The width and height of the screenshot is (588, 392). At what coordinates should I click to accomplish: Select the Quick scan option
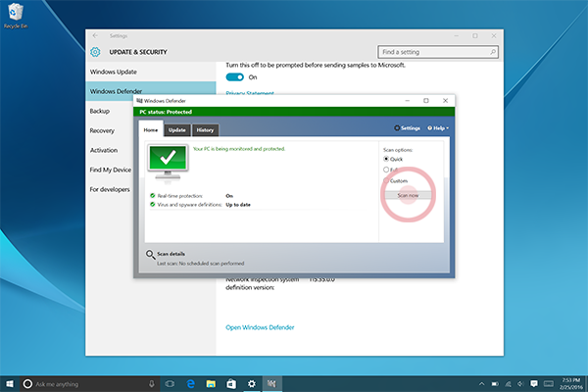(x=393, y=159)
